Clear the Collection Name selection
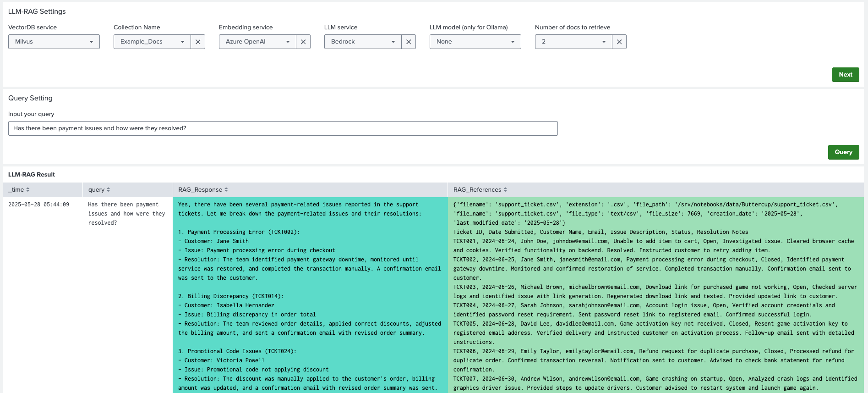The width and height of the screenshot is (868, 393). coord(198,42)
